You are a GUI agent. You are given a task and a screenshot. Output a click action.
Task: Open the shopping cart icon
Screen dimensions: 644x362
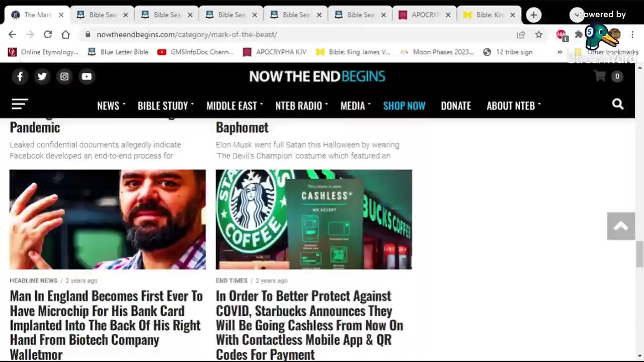point(600,76)
